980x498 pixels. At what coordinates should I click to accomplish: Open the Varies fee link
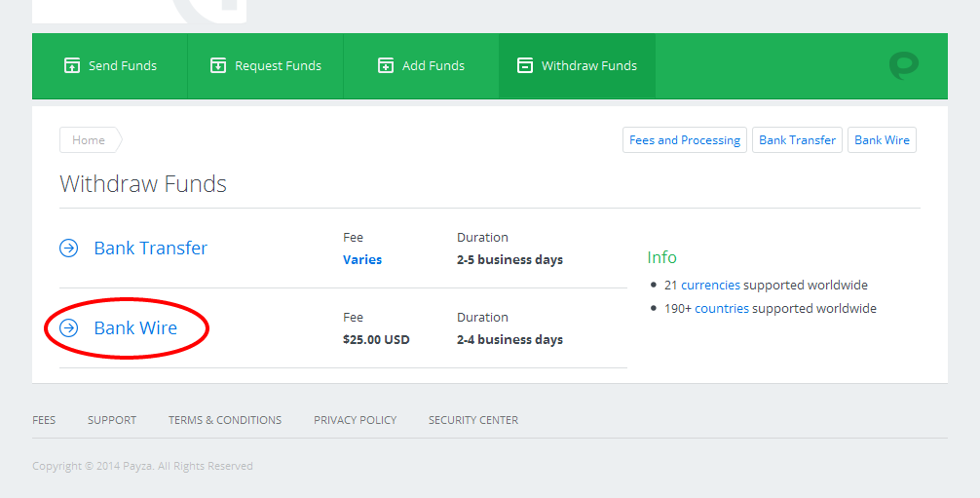(362, 259)
